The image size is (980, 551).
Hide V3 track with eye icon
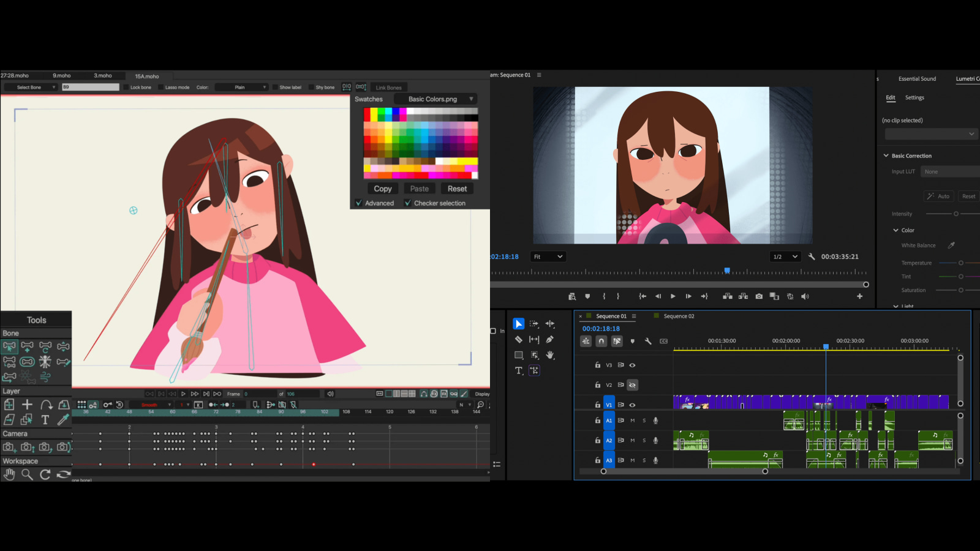(x=632, y=365)
